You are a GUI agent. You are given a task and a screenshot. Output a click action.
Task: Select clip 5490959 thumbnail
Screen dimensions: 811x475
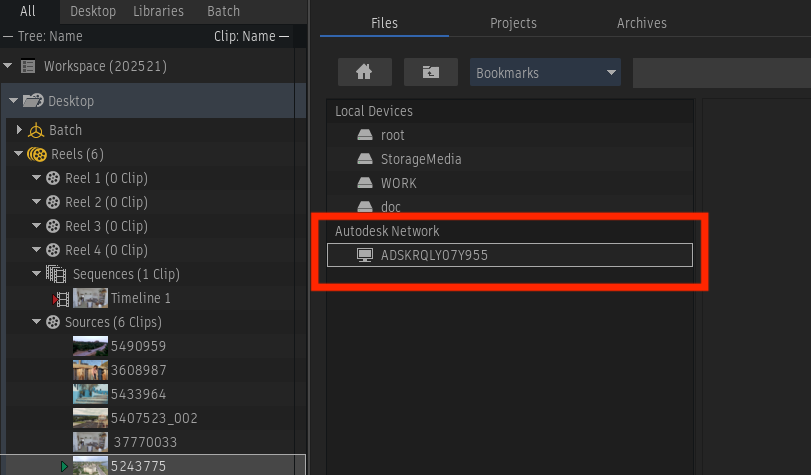(91, 346)
